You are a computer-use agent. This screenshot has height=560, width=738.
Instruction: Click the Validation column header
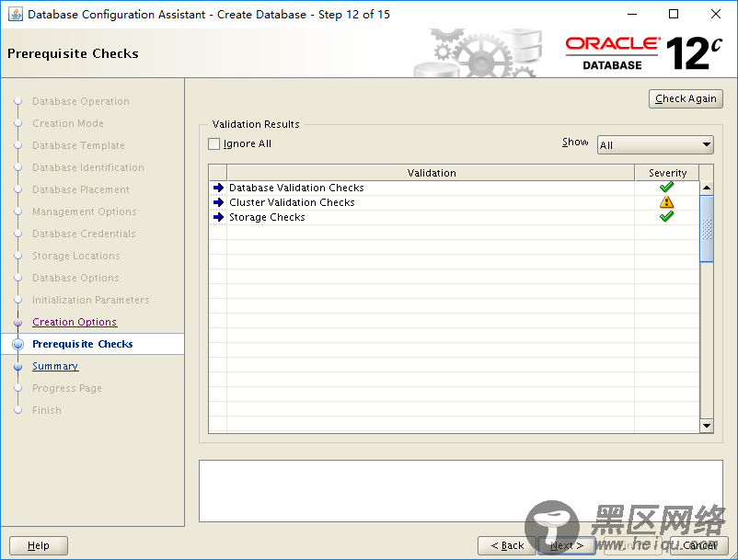431,173
